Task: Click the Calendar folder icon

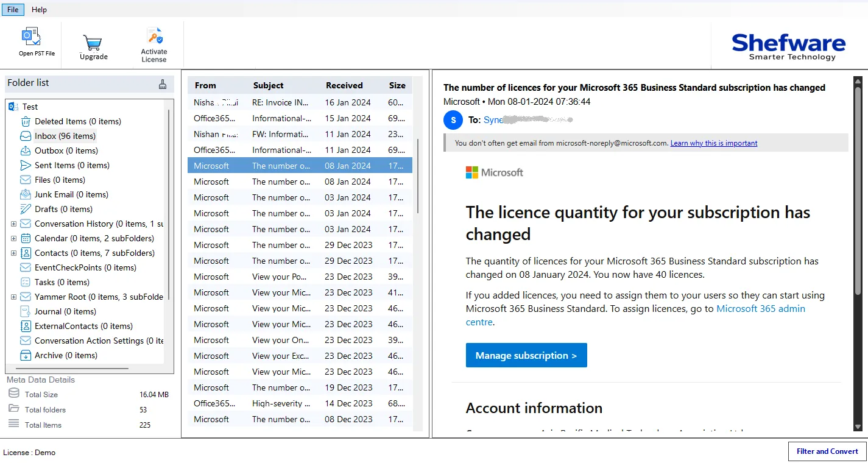Action: click(26, 238)
